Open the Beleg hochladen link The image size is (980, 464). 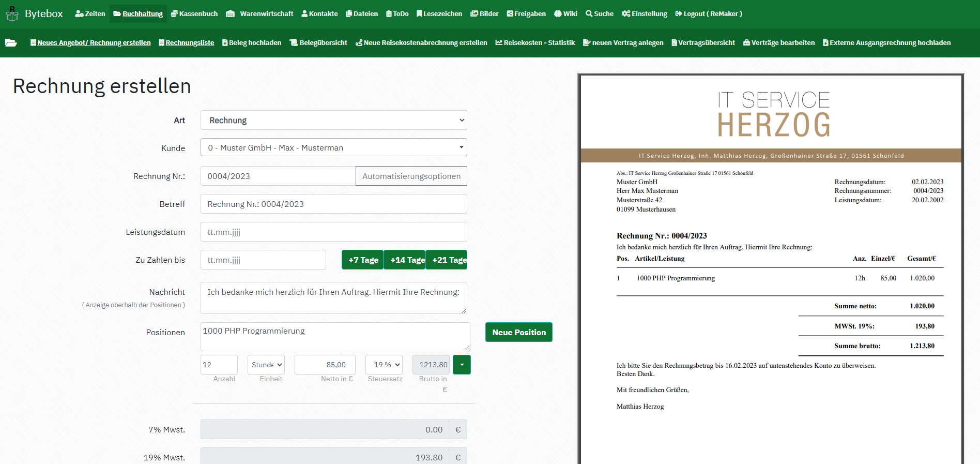point(252,43)
